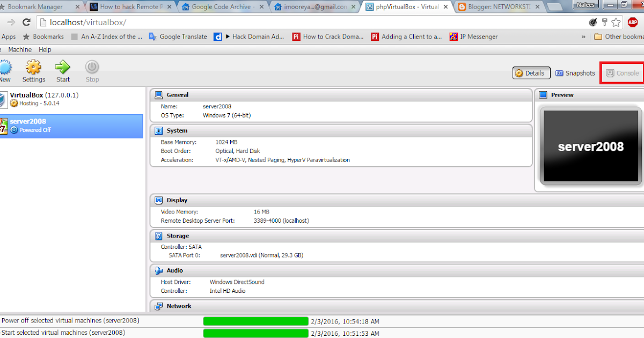
Task: Click the Hosting version gear icon
Action: [14, 103]
